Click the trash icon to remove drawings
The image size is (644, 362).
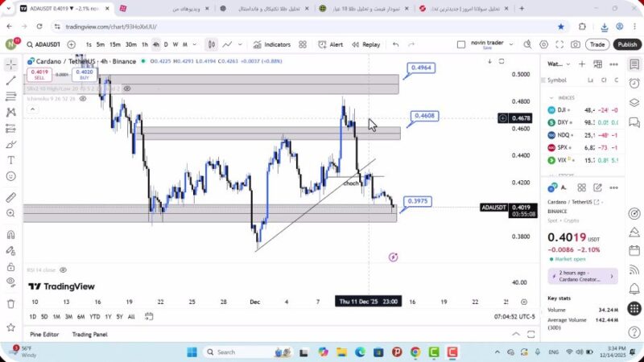pyautogui.click(x=10, y=303)
